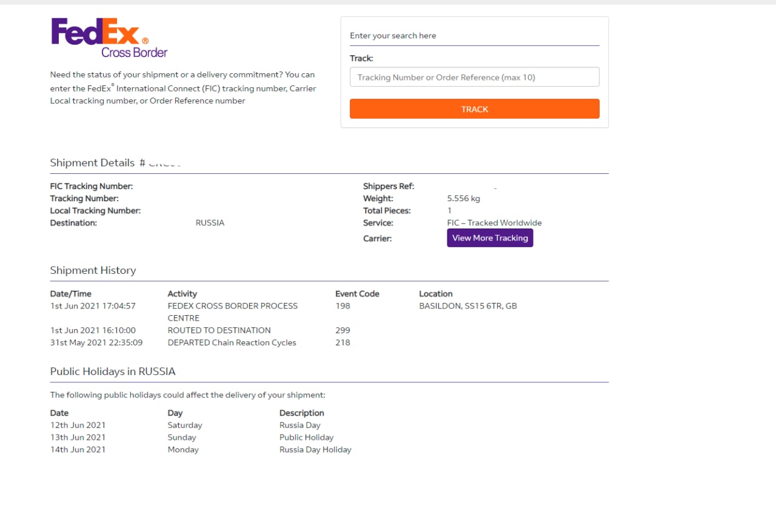Screen dimensions: 776x532
Task: Select the FIC Tracking Number label
Action: 92,187
